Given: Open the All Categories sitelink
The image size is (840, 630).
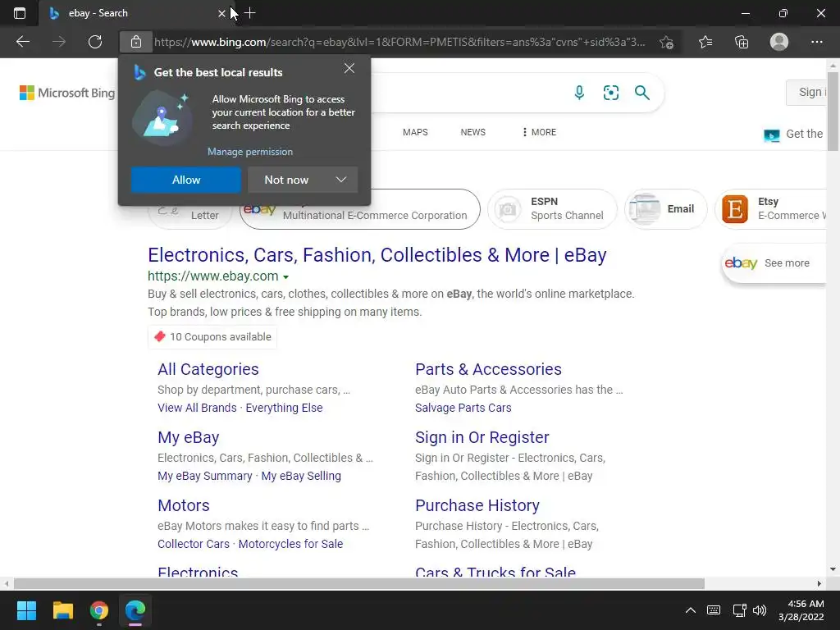Looking at the screenshot, I should (208, 369).
